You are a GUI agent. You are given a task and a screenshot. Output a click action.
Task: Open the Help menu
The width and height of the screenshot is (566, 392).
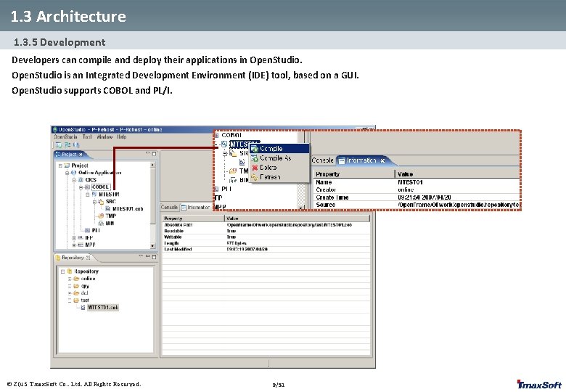tap(122, 137)
